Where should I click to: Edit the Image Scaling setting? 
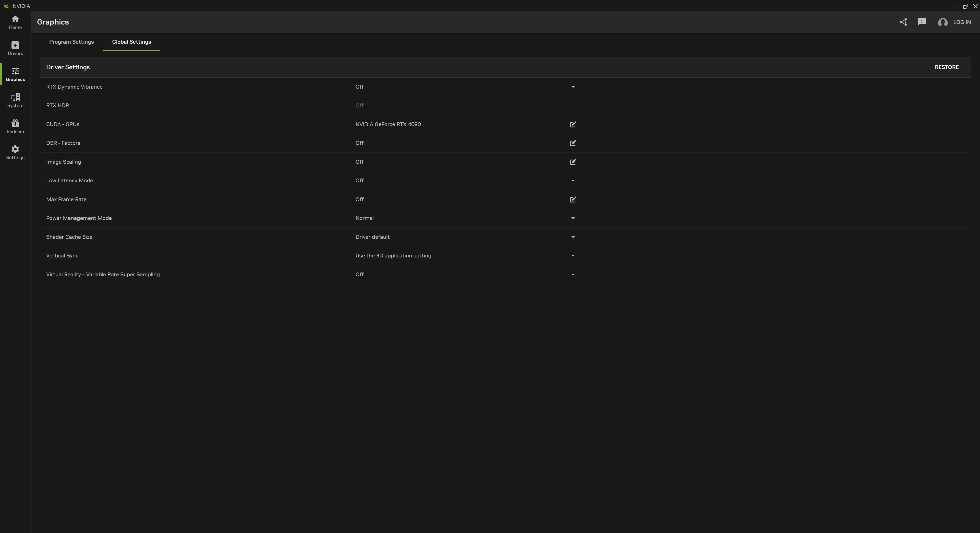tap(573, 162)
